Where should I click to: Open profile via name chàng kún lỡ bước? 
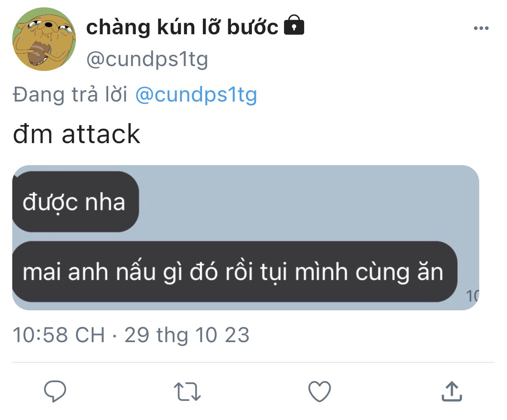pos(182,27)
